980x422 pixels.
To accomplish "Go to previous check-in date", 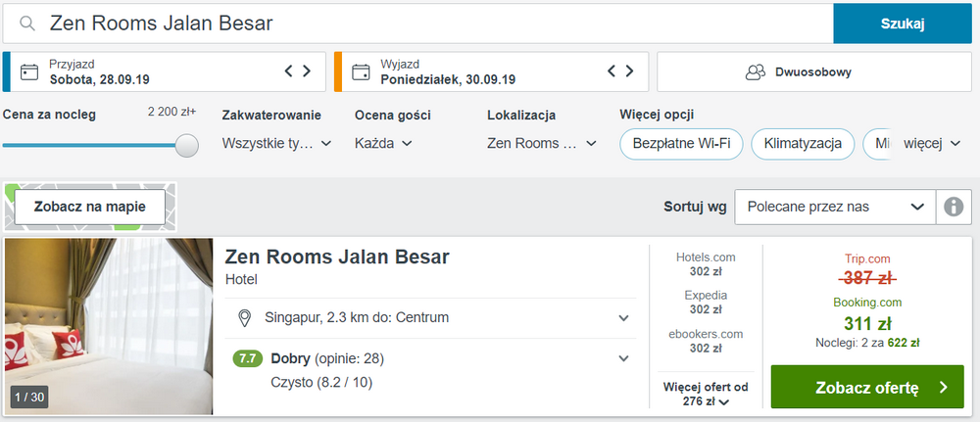I will 289,70.
